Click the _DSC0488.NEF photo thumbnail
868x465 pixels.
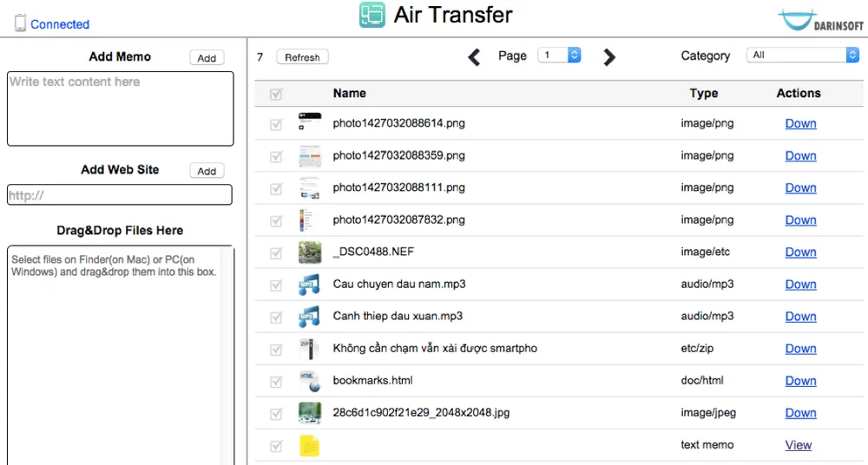(x=310, y=252)
